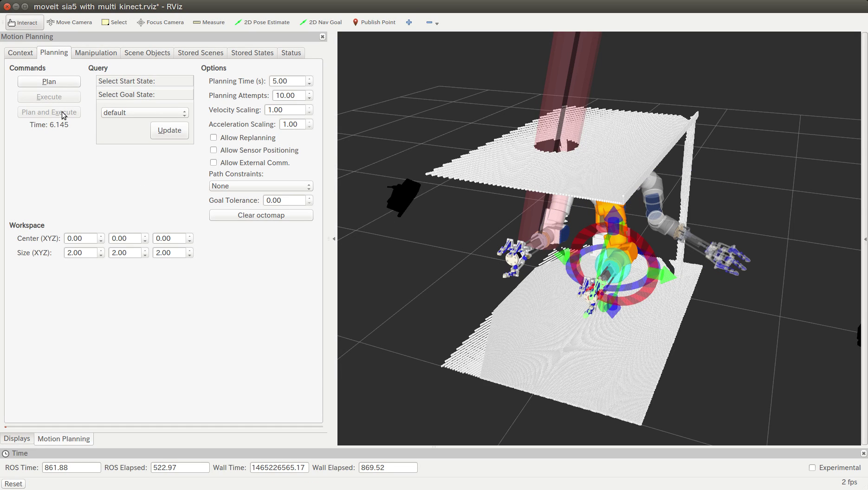Activate 2D Pose Estimate tool

[x=262, y=22]
